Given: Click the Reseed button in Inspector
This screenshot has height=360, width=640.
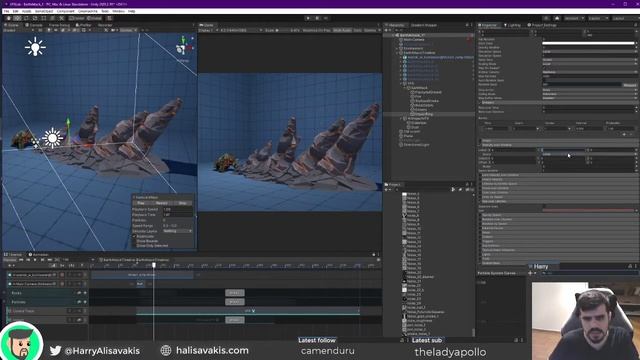Looking at the screenshot, I should click(x=629, y=85).
